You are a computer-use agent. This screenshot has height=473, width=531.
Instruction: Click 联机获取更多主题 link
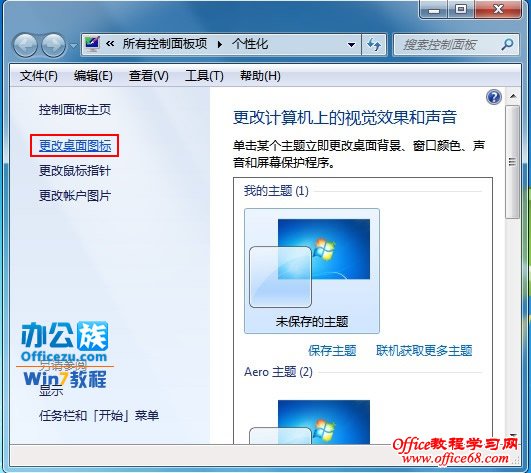[x=424, y=350]
